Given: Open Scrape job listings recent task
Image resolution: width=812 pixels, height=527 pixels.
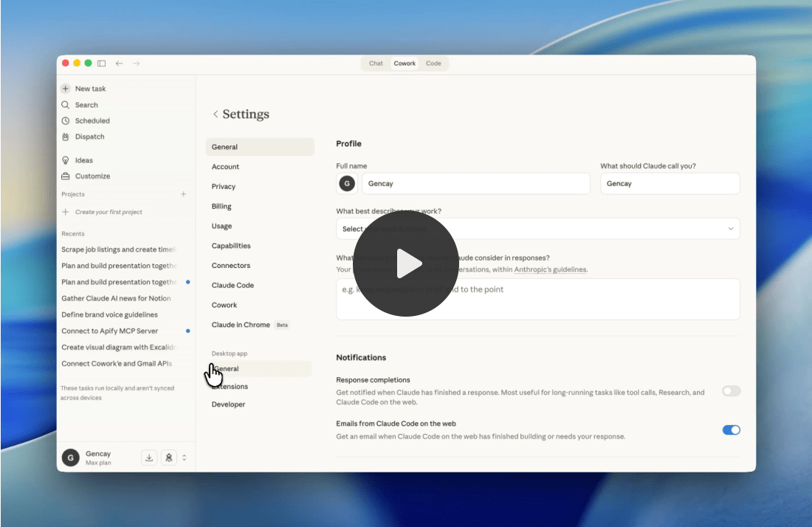Looking at the screenshot, I should tap(119, 249).
